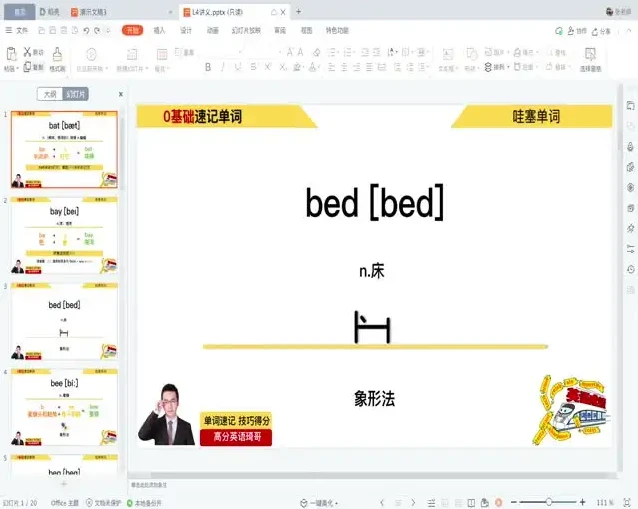Click the Cut (剪切) icon
Viewport: 638px width, 509px height.
pyautogui.click(x=34, y=52)
